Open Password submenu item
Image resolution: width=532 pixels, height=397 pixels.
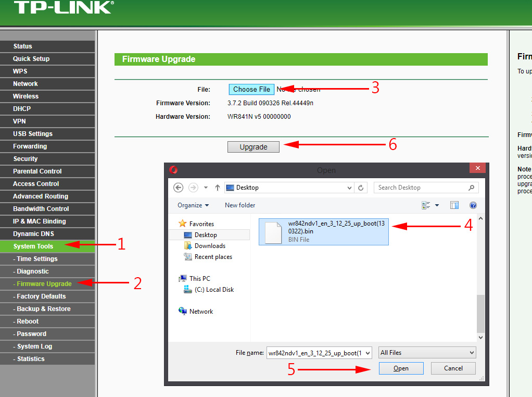pos(47,334)
